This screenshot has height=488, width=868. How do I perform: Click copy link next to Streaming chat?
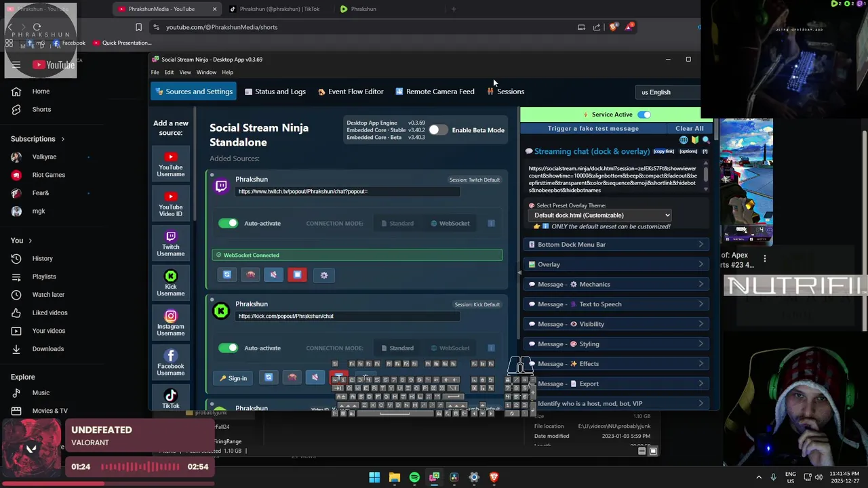[664, 151]
